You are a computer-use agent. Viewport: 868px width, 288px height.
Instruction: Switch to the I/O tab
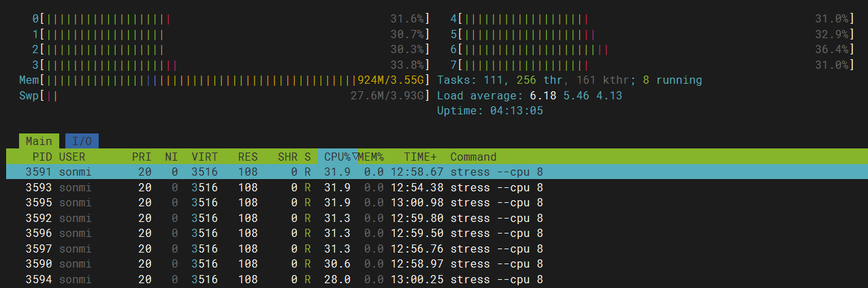(82, 141)
